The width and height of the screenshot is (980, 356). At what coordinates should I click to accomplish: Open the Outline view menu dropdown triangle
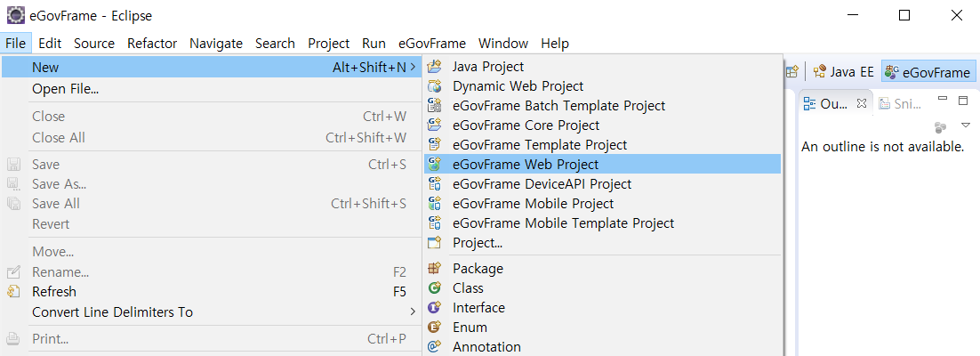pos(966,125)
